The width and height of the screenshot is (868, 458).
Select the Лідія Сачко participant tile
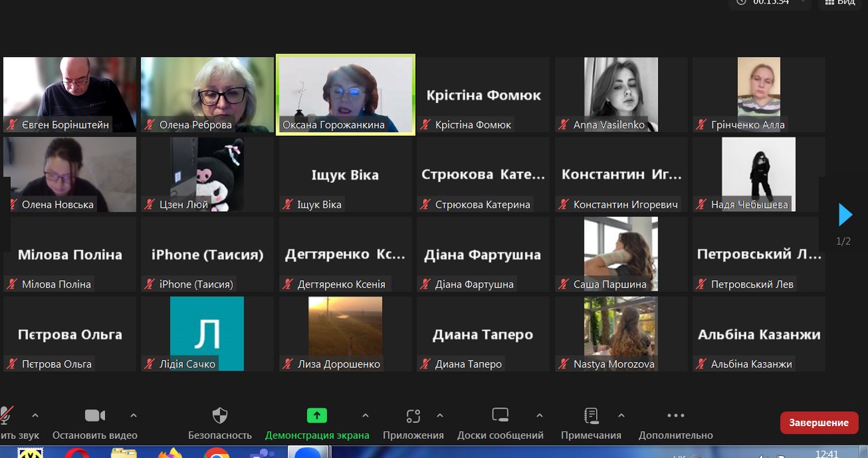pos(207,333)
